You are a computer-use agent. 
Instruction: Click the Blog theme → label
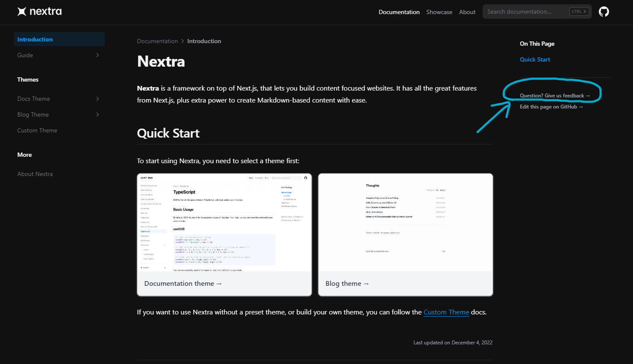tap(347, 284)
